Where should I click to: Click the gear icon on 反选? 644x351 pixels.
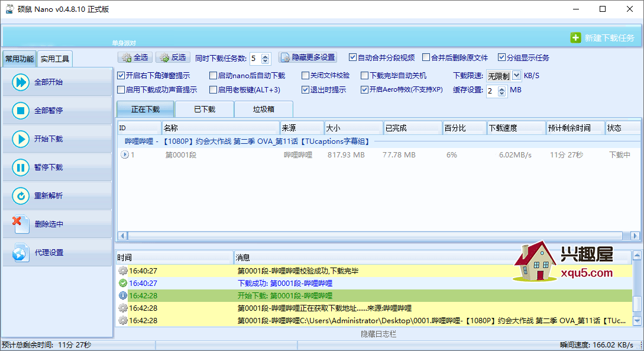[x=164, y=57]
